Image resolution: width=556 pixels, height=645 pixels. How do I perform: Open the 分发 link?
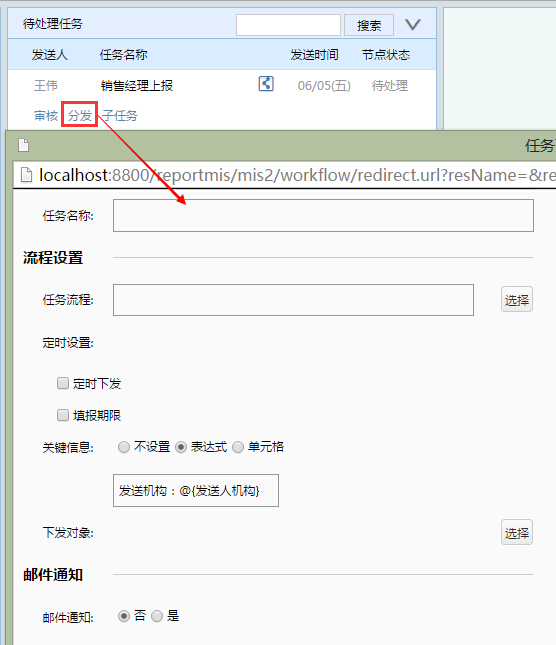pos(80,116)
